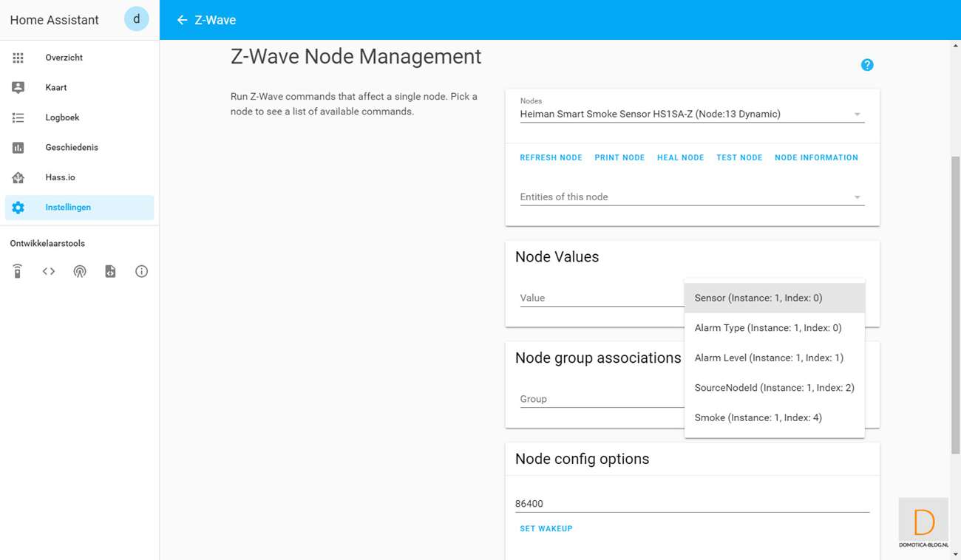
Task: Open the Group dropdown field
Action: (x=600, y=399)
